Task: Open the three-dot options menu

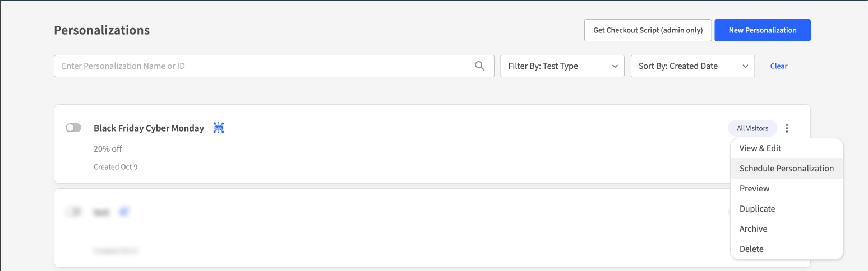Action: point(787,128)
